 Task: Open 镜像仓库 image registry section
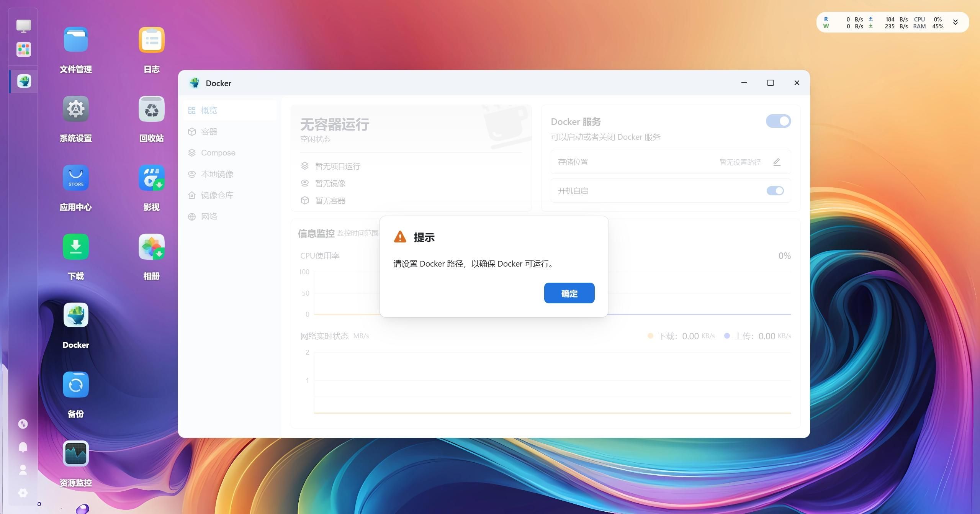click(230, 195)
